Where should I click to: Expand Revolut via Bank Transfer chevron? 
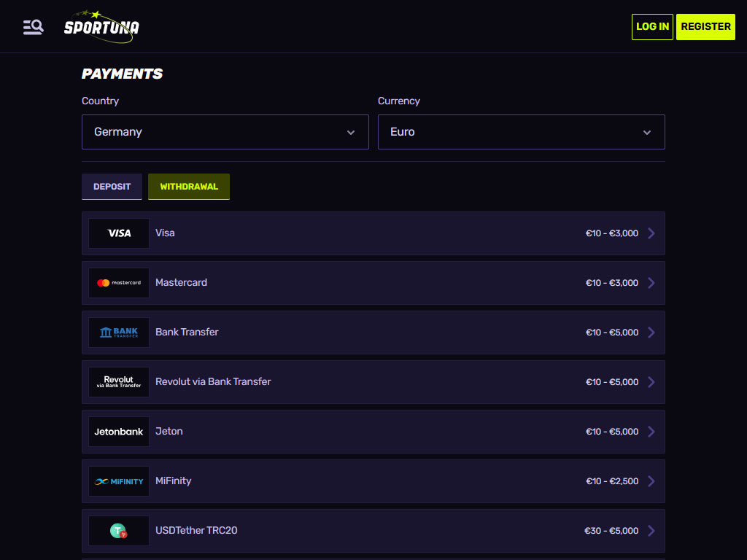(x=651, y=382)
